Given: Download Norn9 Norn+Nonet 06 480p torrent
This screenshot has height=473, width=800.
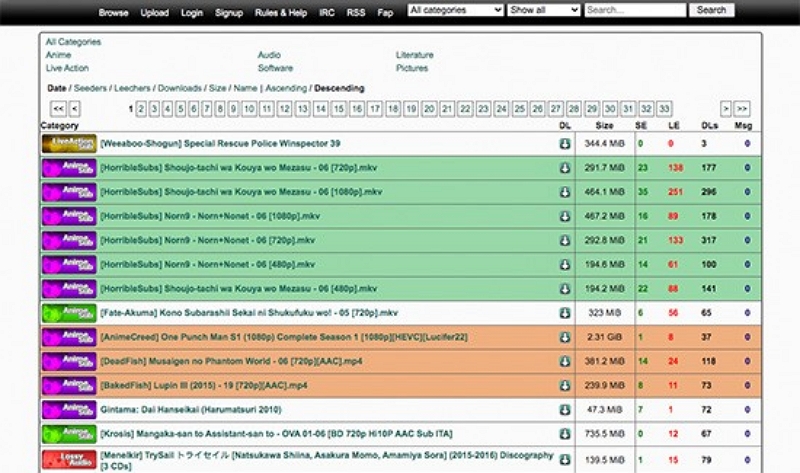Looking at the screenshot, I should 564,264.
